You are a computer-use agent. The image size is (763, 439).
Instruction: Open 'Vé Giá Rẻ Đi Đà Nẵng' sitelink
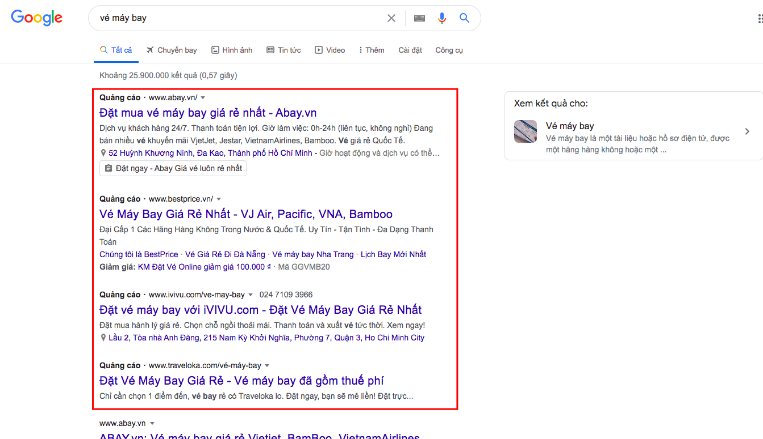(x=225, y=254)
